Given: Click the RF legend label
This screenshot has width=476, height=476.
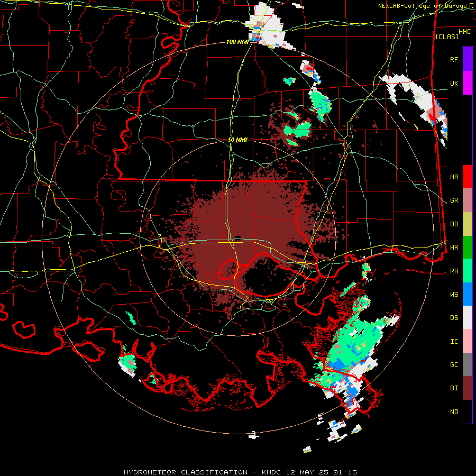Looking at the screenshot, I should [454, 59].
